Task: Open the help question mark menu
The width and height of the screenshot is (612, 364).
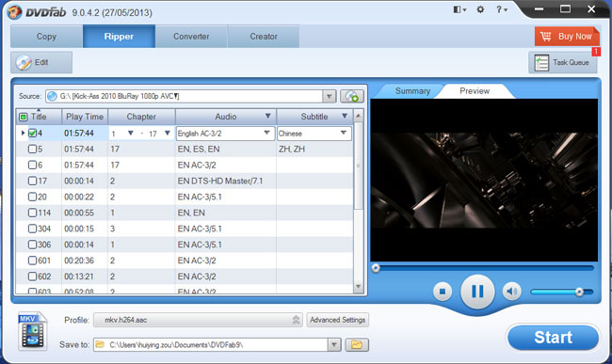Action: point(502,9)
